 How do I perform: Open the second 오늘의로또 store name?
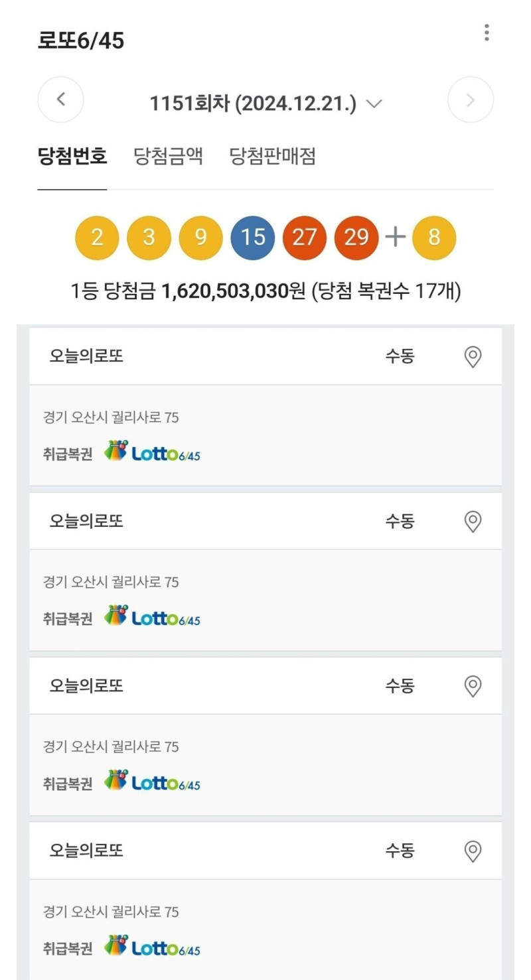[86, 522]
